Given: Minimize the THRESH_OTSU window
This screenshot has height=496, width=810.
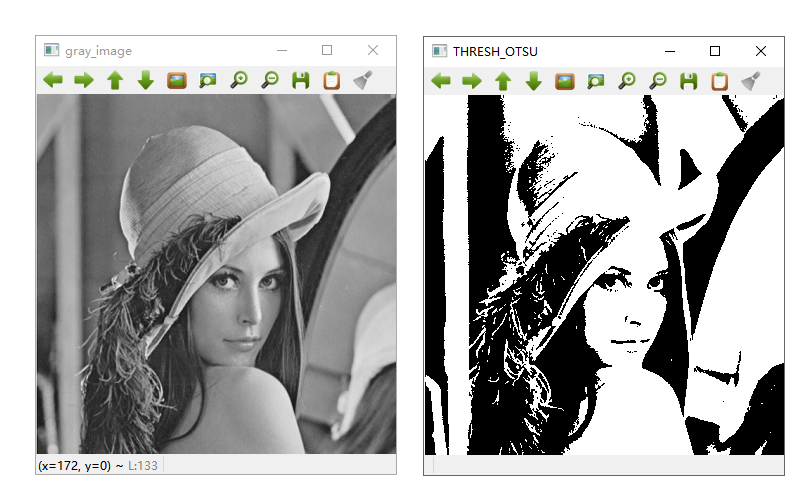Looking at the screenshot, I should (x=670, y=51).
